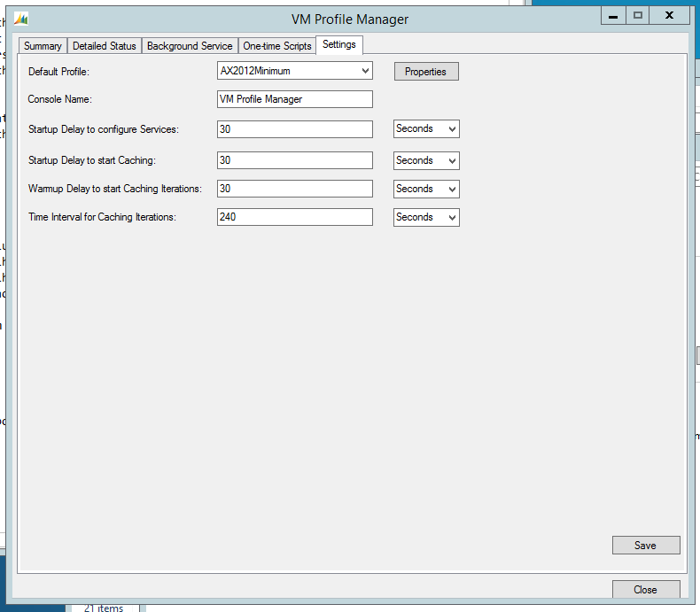Click the Default Profile label

click(x=59, y=72)
